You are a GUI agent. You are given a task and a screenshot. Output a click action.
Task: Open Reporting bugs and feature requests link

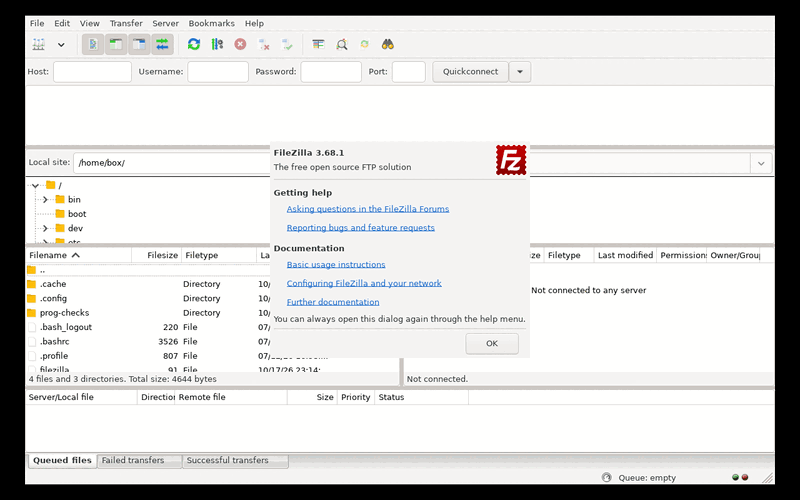point(361,228)
